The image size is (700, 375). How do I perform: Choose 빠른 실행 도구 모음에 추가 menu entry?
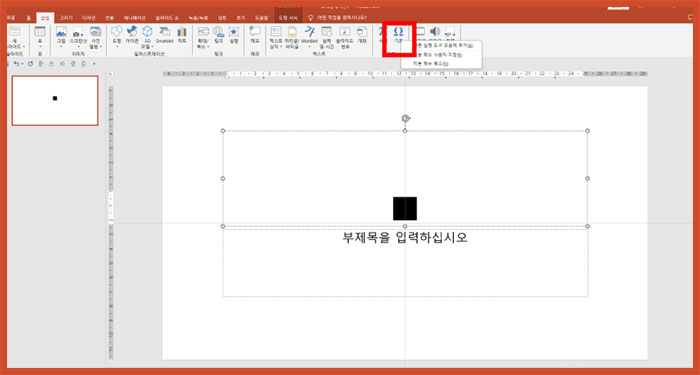coord(442,46)
